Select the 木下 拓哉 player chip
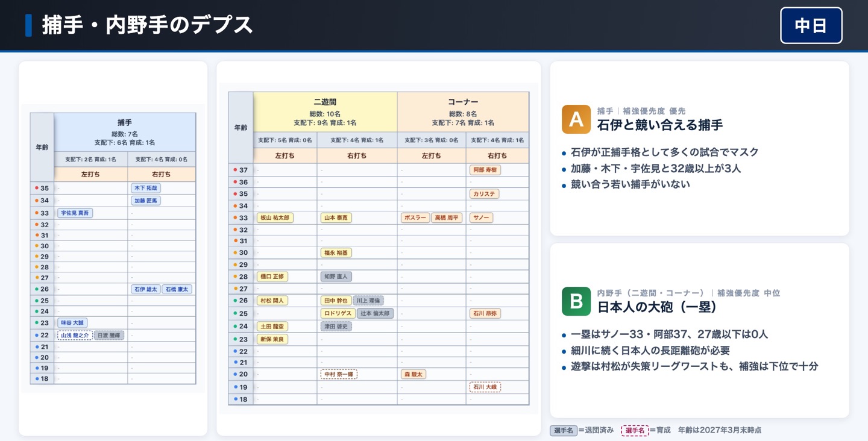Image resolution: width=868 pixels, height=441 pixels. point(146,188)
